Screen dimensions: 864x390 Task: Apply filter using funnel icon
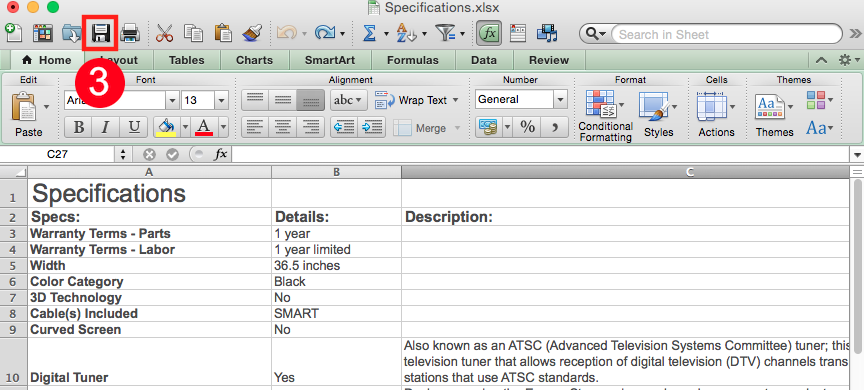[x=445, y=34]
